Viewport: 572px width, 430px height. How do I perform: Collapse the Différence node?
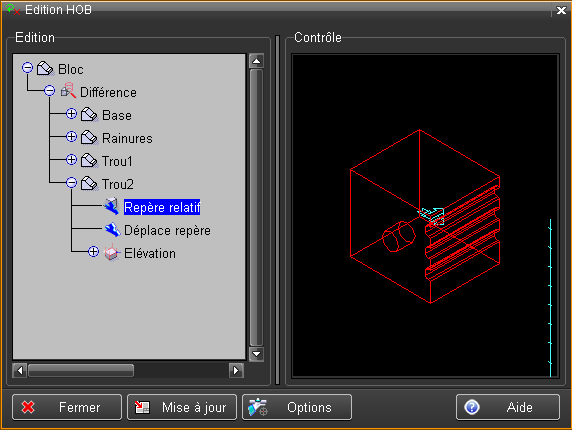50,90
